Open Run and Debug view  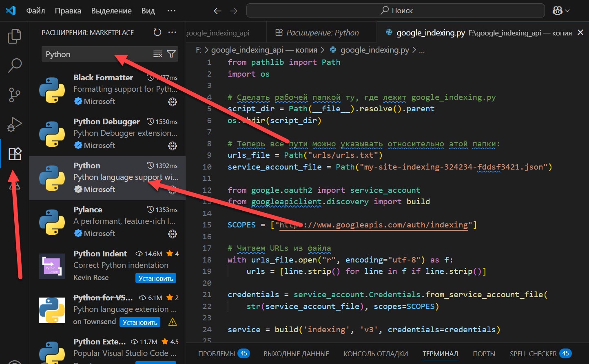(15, 124)
